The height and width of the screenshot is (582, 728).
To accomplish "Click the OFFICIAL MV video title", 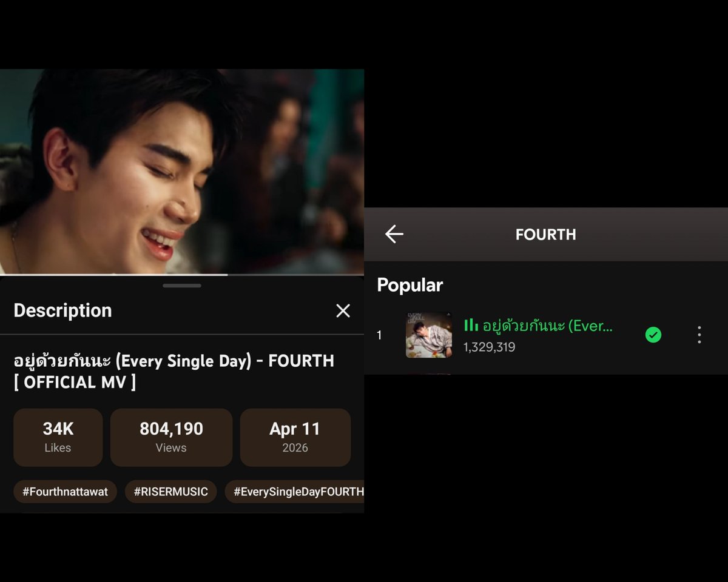I will click(174, 372).
